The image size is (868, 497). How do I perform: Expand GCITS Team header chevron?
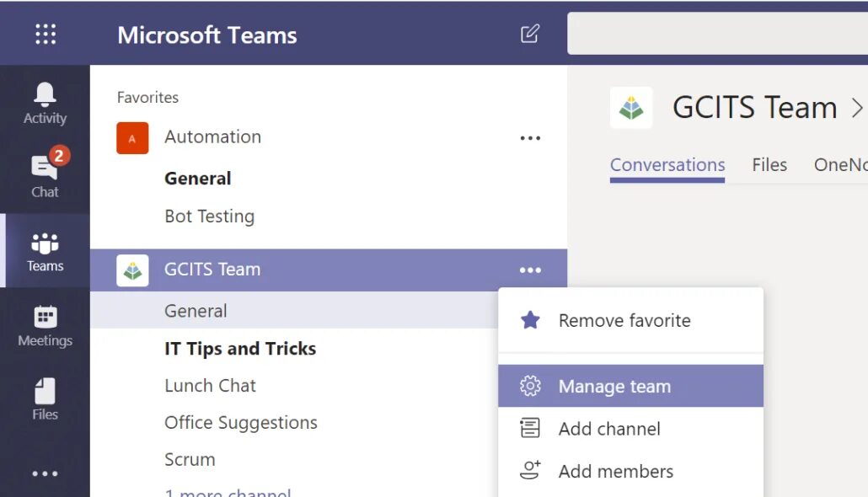[x=857, y=107]
